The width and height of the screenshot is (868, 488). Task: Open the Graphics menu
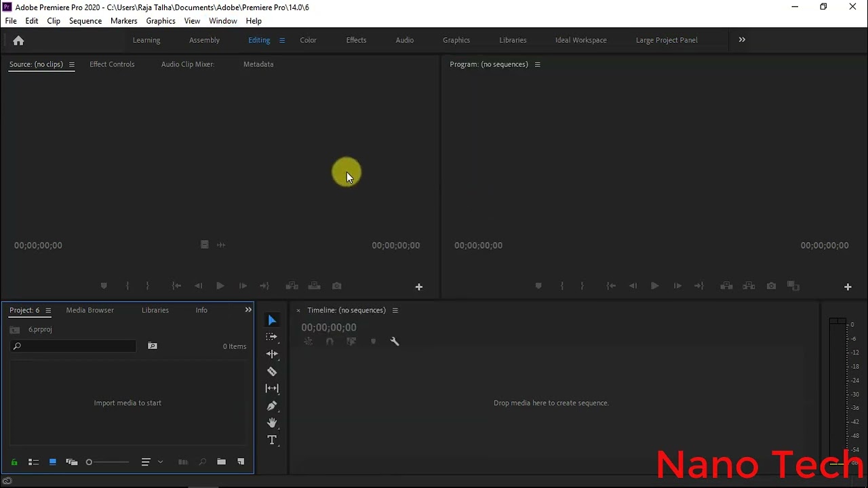pos(161,21)
